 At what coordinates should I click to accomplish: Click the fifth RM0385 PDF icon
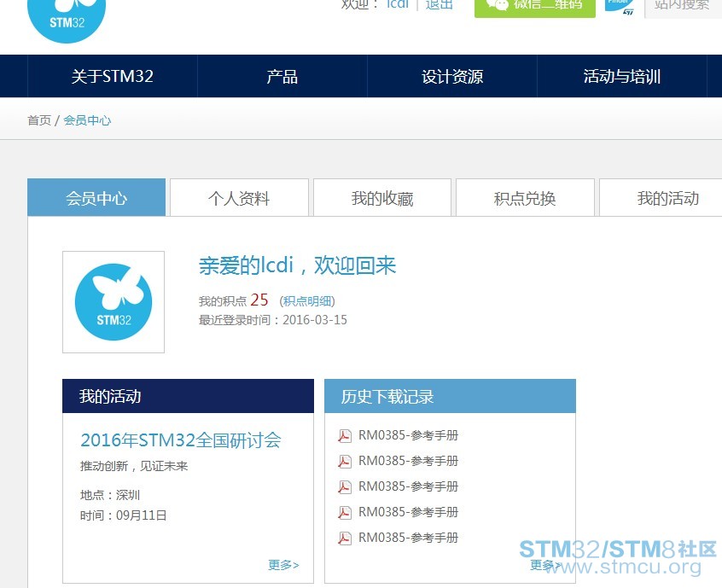[345, 538]
